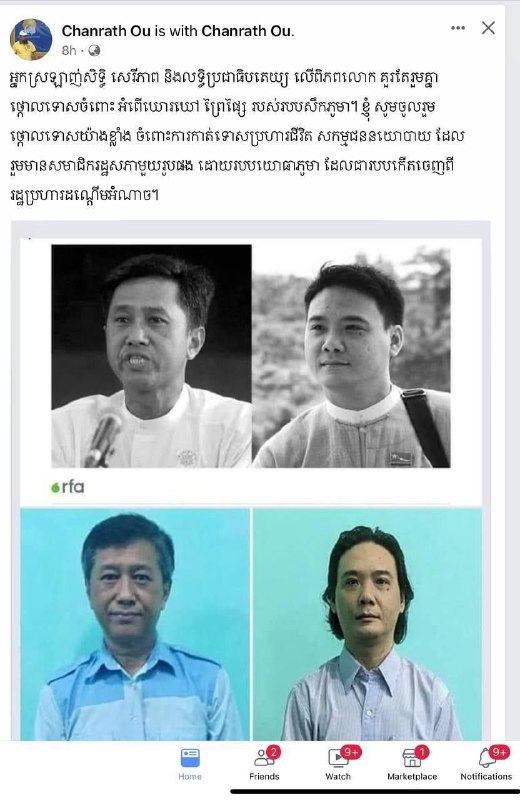The width and height of the screenshot is (520, 800).
Task: Hide the post with the X icon
Action: click(x=488, y=28)
